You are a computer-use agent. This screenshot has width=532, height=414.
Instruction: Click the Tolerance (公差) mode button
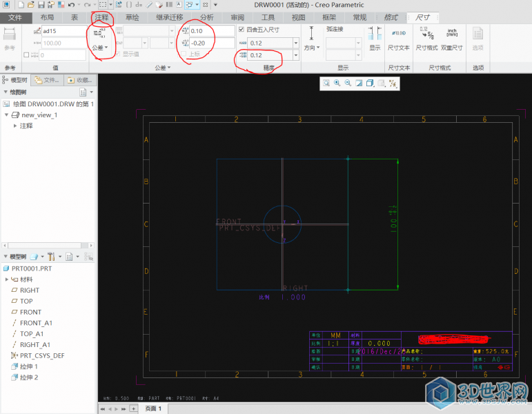click(100, 40)
